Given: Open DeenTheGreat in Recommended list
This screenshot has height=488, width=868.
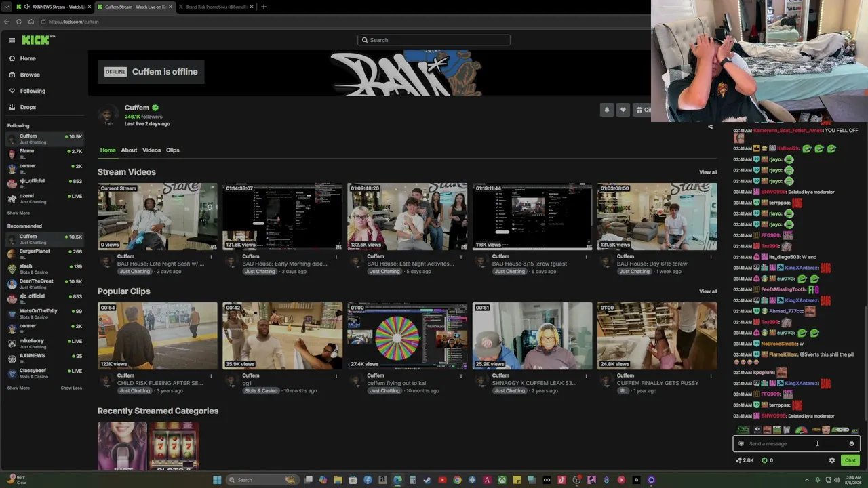Looking at the screenshot, I should pyautogui.click(x=45, y=283).
